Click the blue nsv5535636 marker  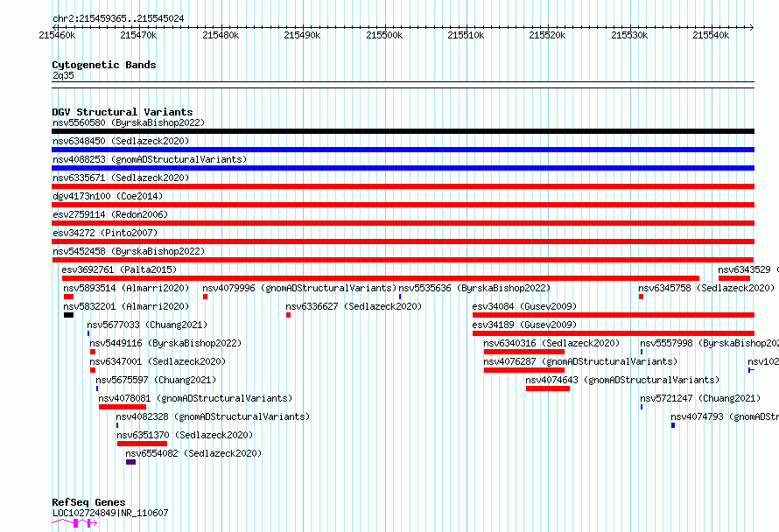400,297
